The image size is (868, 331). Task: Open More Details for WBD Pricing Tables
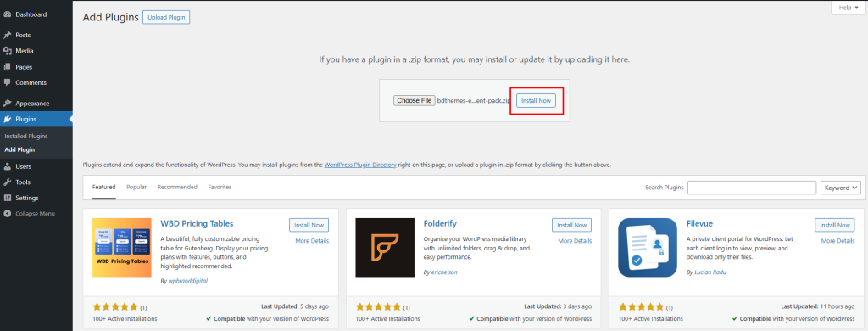click(x=312, y=241)
